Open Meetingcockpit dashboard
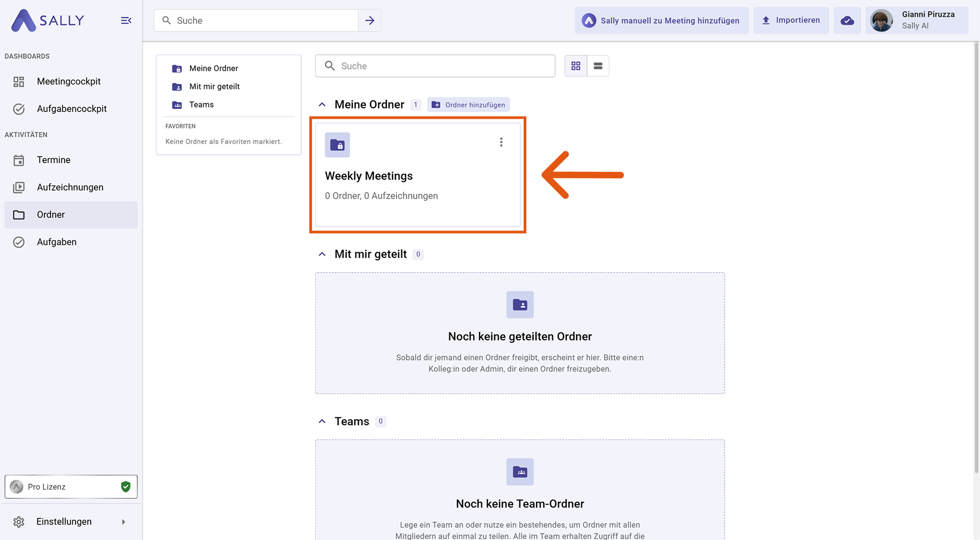 (68, 81)
